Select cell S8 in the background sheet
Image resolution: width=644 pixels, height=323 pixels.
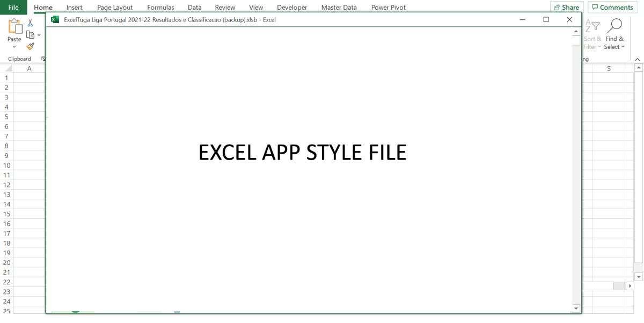tap(609, 146)
